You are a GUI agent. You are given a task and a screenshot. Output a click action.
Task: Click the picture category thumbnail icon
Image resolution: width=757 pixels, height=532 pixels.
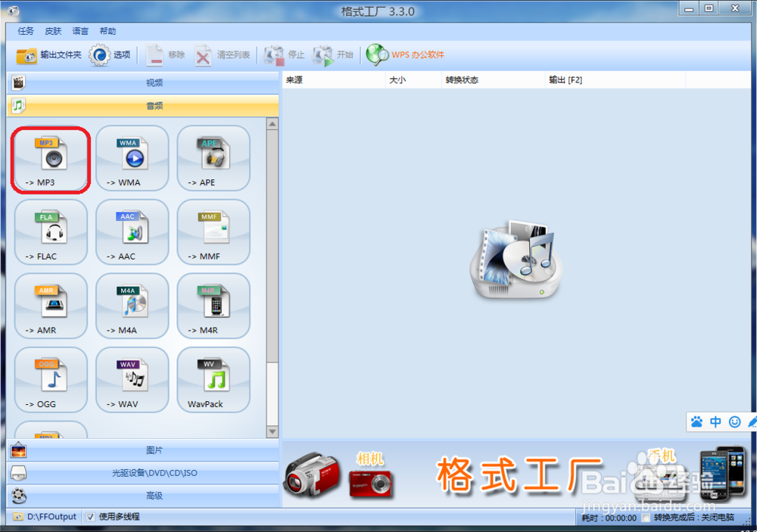[x=18, y=451]
